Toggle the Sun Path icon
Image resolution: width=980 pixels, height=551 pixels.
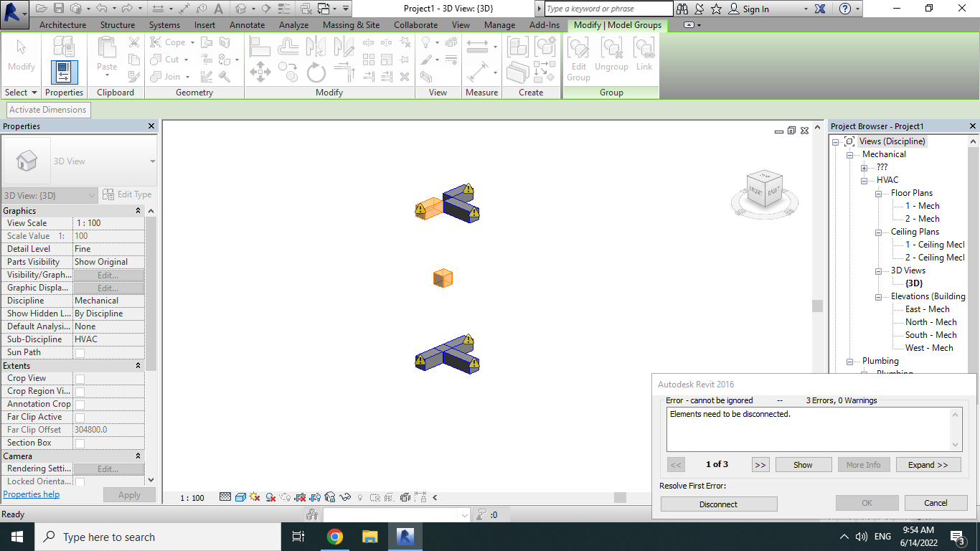click(x=253, y=496)
